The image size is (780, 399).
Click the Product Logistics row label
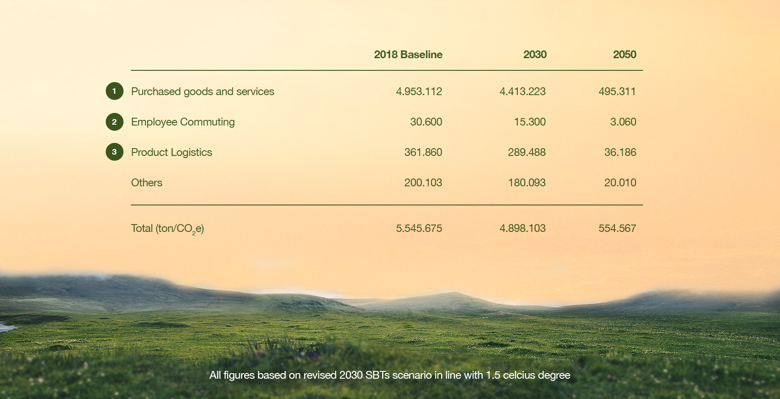click(x=172, y=152)
